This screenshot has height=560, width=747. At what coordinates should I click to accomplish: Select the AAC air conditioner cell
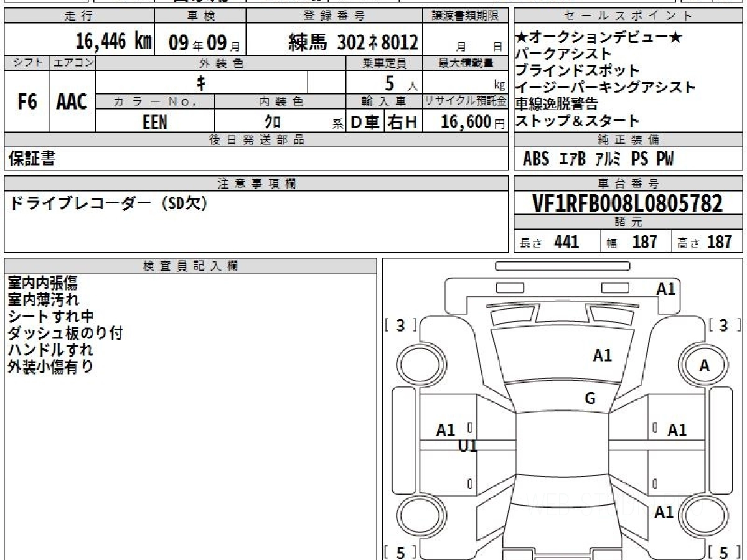(x=72, y=102)
